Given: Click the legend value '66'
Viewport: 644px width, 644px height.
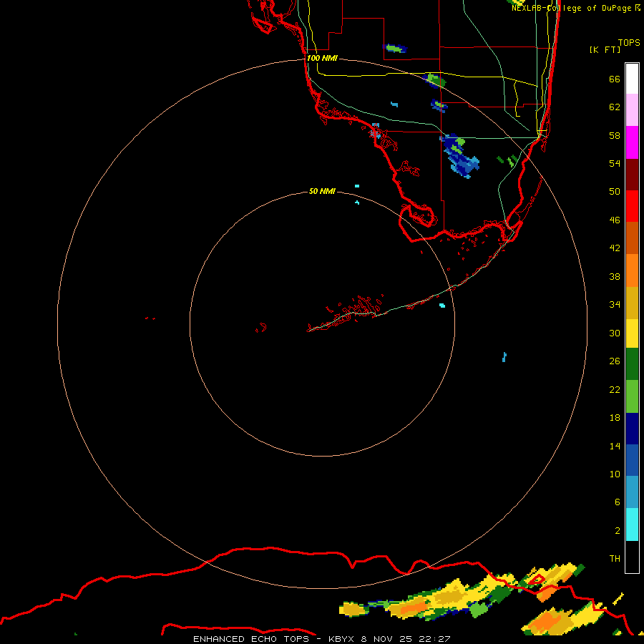Looking at the screenshot, I should [x=615, y=79].
